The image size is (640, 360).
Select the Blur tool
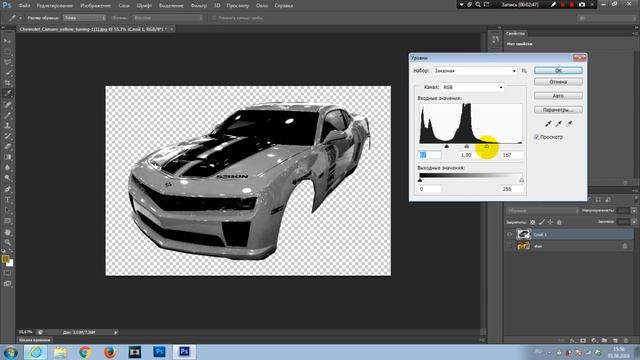(x=7, y=168)
